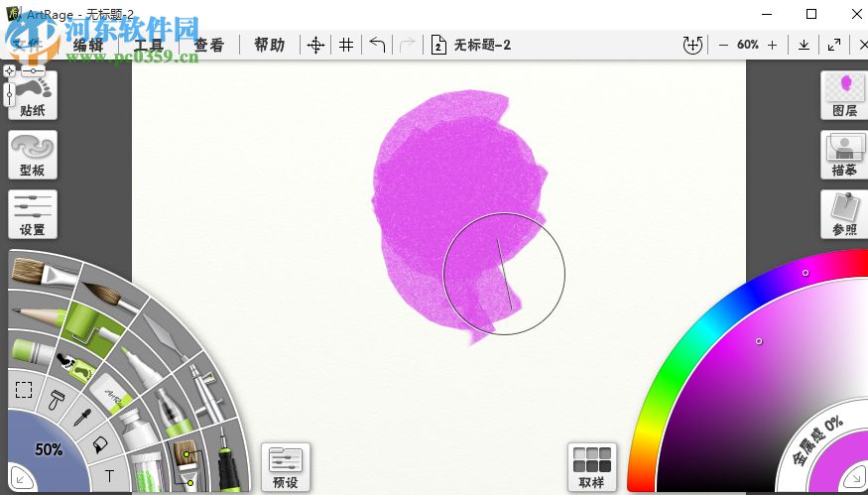Open the 帮助 menu
This screenshot has width=868, height=495.
(x=270, y=45)
